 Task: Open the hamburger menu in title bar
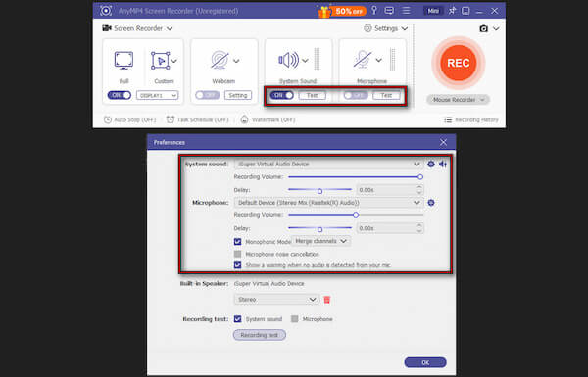(x=406, y=11)
